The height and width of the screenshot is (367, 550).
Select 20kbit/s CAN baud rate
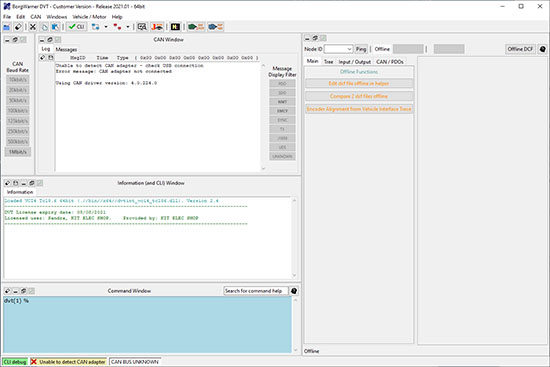(x=18, y=90)
